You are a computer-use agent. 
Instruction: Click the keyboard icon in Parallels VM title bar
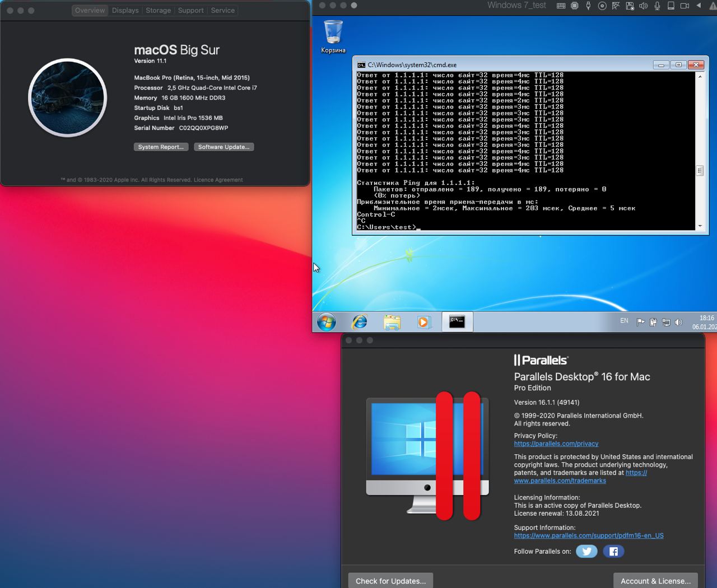561,6
